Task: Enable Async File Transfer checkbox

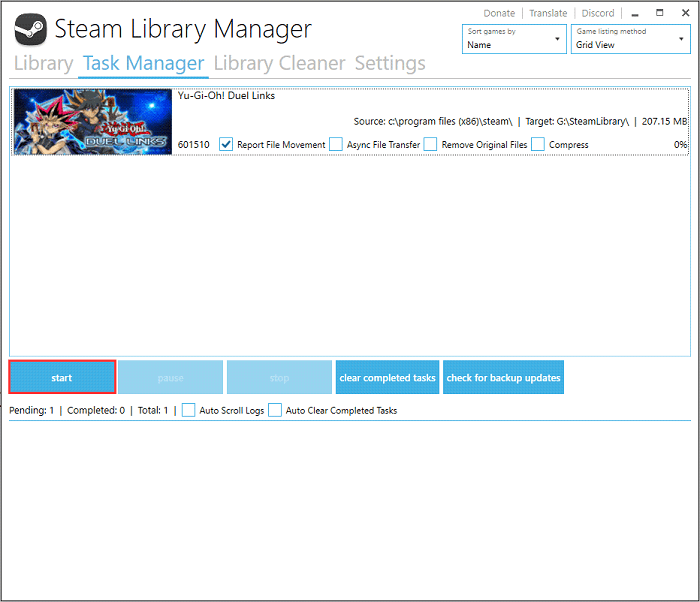Action: point(336,144)
